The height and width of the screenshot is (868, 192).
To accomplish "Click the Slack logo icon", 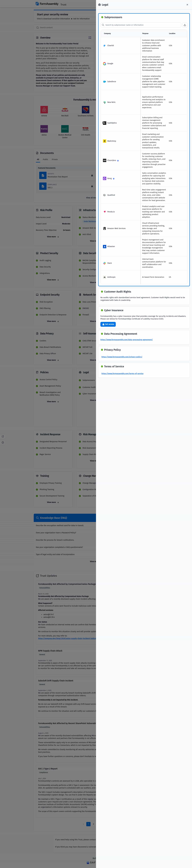I will click(x=104, y=263).
